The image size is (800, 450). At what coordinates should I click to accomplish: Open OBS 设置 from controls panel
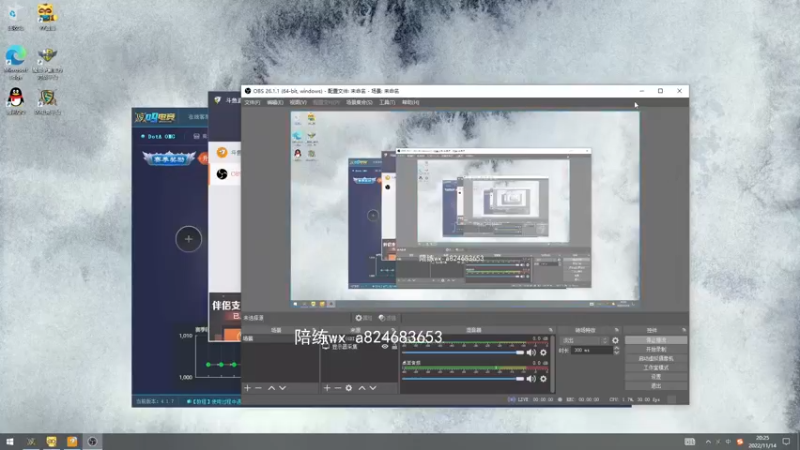click(656, 377)
